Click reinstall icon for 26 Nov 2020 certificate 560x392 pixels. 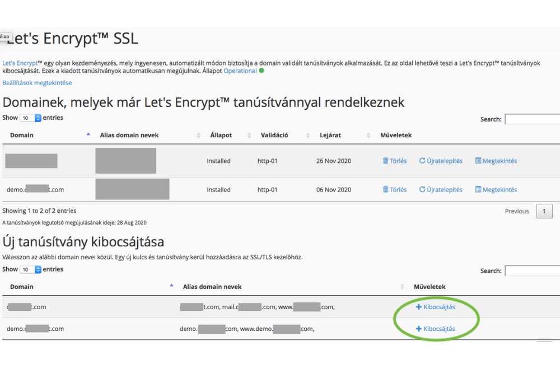[422, 161]
